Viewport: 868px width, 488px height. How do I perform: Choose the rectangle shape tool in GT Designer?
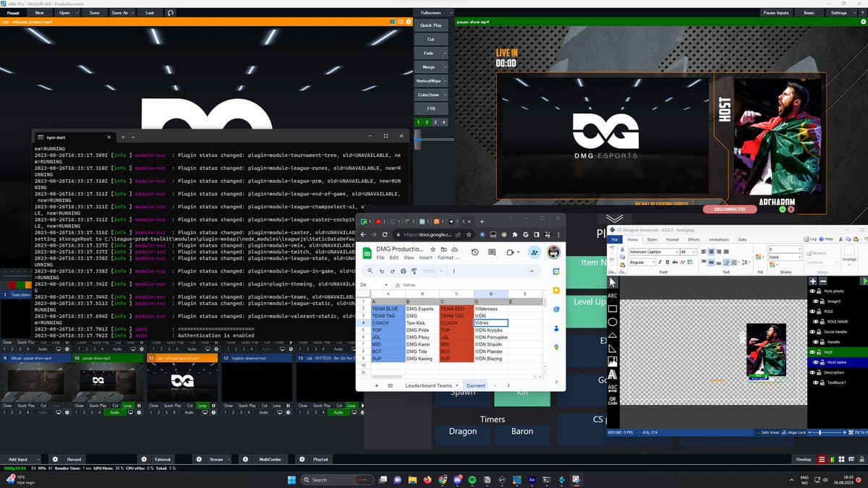click(613, 309)
